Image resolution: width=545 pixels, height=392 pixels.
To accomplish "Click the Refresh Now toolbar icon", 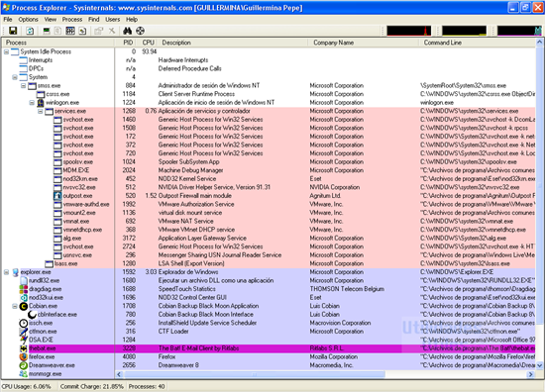I will pos(30,31).
